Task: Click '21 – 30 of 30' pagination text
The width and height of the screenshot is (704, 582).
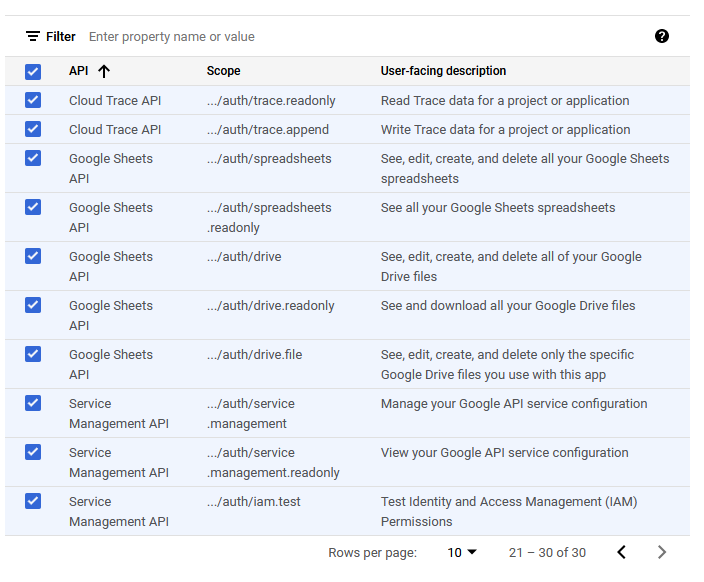Action: (547, 552)
